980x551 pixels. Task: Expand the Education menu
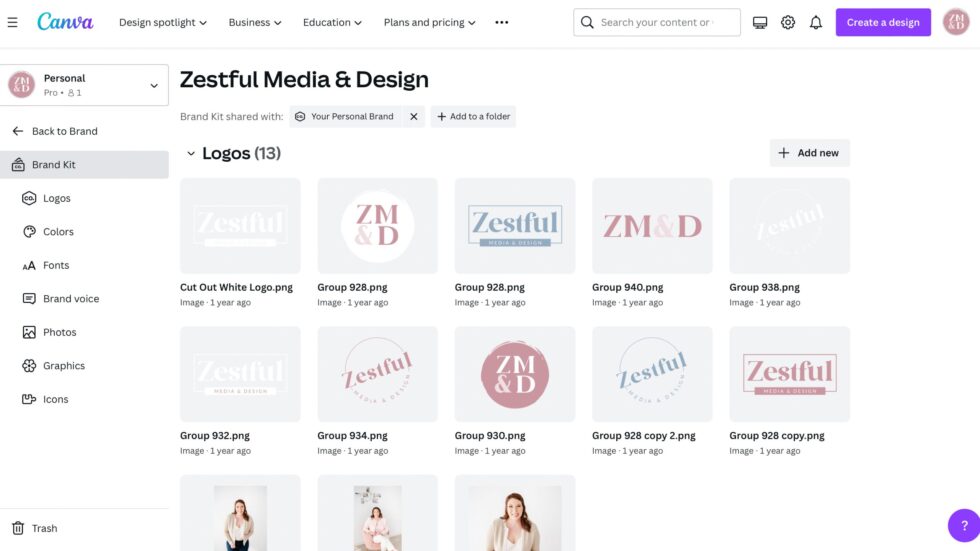point(332,22)
